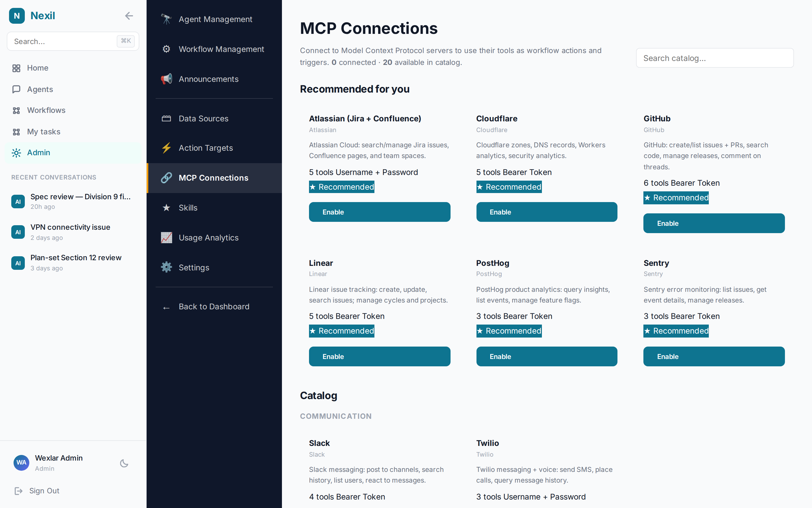The width and height of the screenshot is (812, 508).
Task: Click the Agents chat bubble icon
Action: (x=16, y=89)
